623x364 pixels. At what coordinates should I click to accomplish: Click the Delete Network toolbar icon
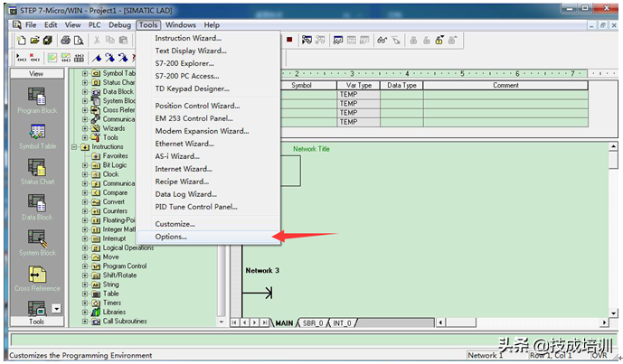35,58
